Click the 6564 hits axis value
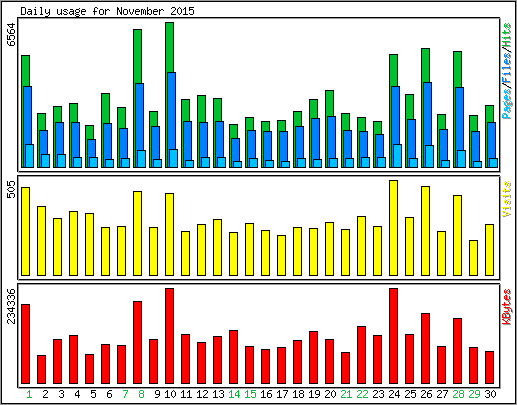Image resolution: width=517 pixels, height=405 pixels. [x=12, y=34]
